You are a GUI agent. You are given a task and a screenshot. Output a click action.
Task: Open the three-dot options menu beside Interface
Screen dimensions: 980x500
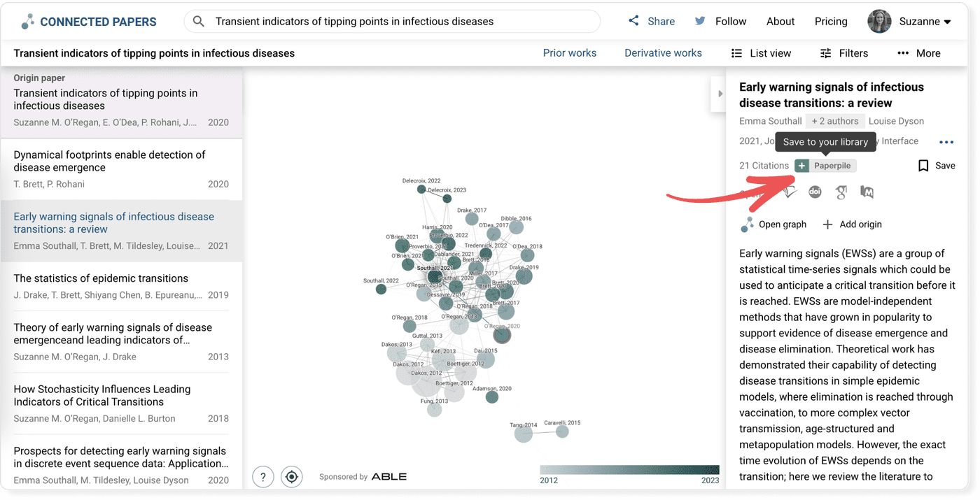coord(946,142)
